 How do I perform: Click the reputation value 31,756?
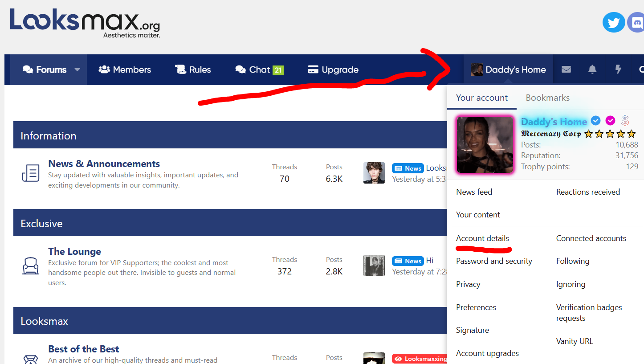[627, 155]
